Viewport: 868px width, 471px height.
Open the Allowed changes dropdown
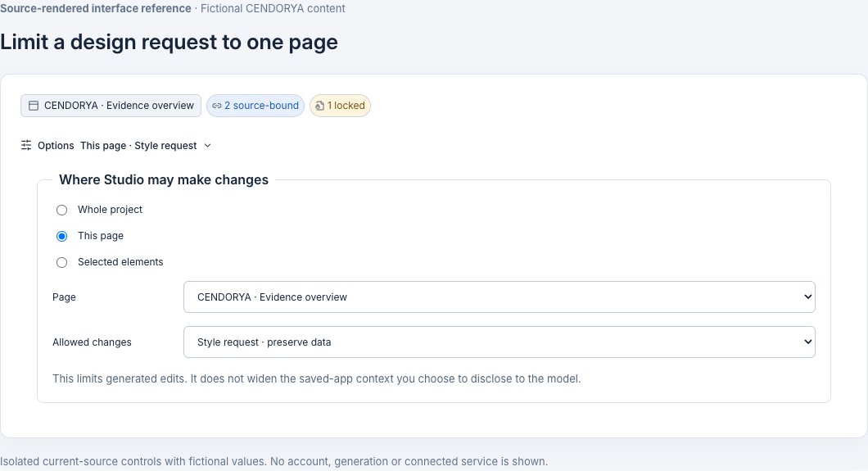(500, 342)
